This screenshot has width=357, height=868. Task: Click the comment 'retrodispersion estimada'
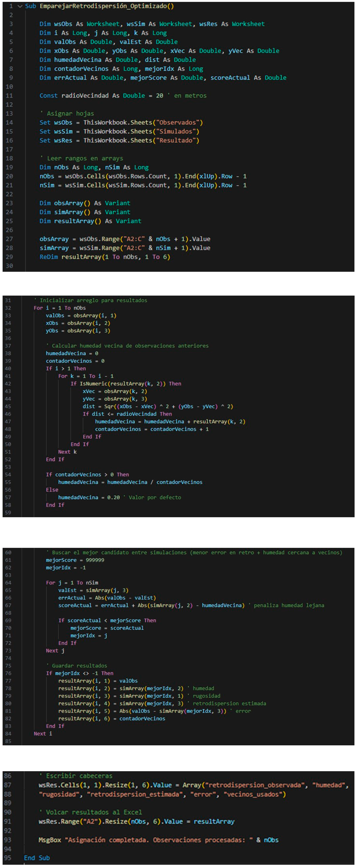[226, 704]
